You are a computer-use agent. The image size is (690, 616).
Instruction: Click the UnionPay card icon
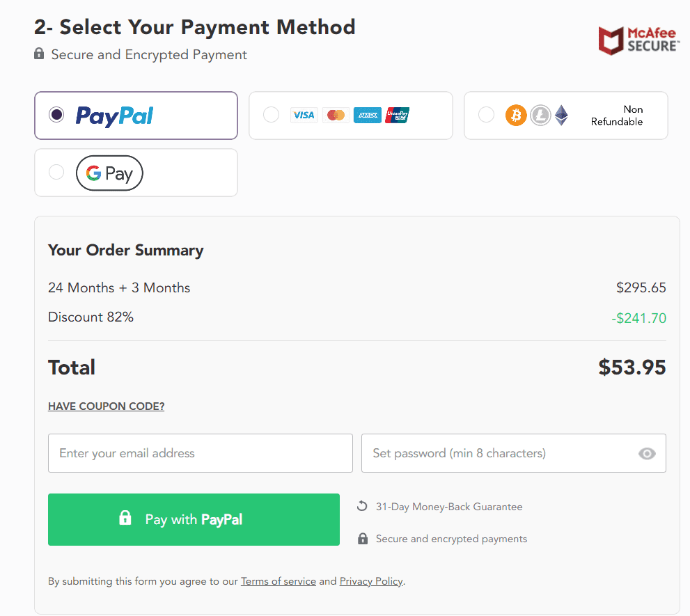[398, 116]
